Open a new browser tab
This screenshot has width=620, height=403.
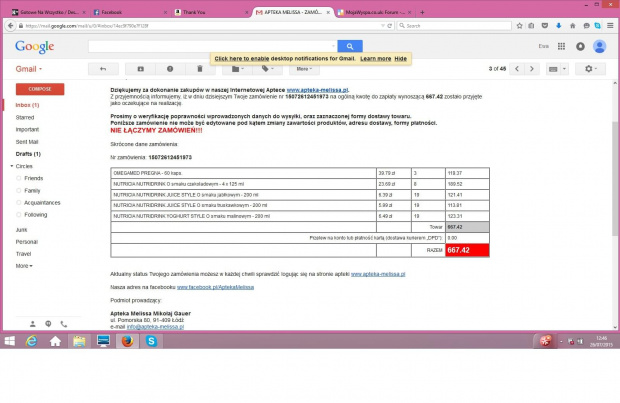(422, 12)
